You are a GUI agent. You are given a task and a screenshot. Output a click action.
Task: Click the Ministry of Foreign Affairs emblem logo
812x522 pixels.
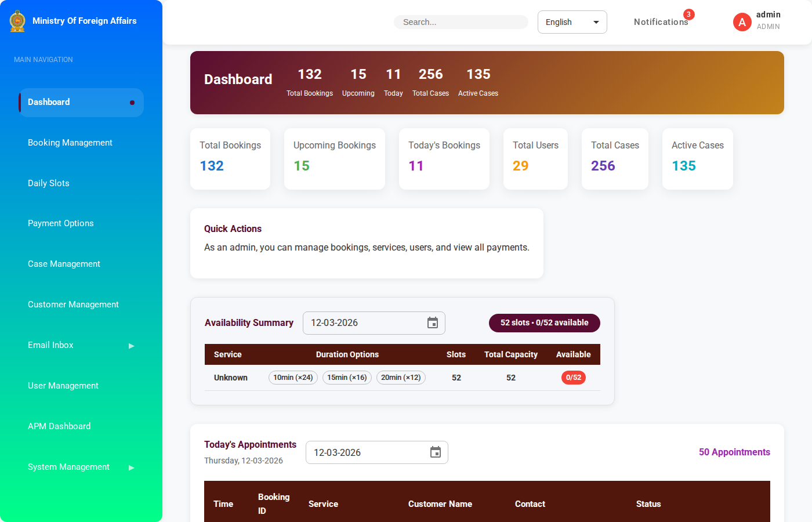click(17, 21)
